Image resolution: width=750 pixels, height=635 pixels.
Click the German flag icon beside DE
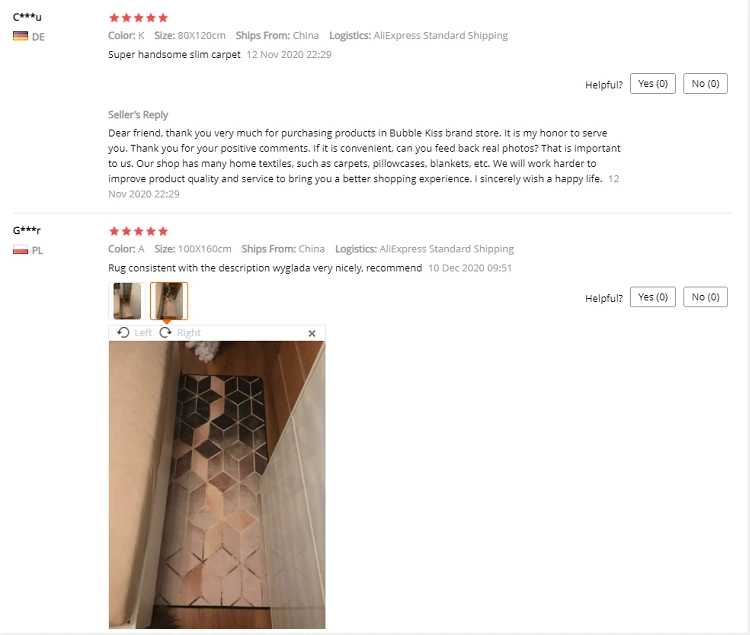[21, 36]
